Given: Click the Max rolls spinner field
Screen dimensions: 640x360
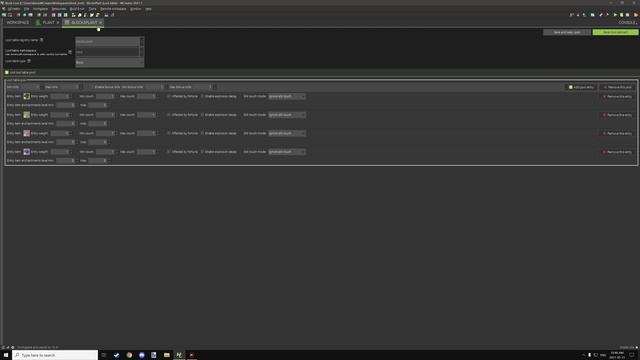Looking at the screenshot, I should [69, 87].
